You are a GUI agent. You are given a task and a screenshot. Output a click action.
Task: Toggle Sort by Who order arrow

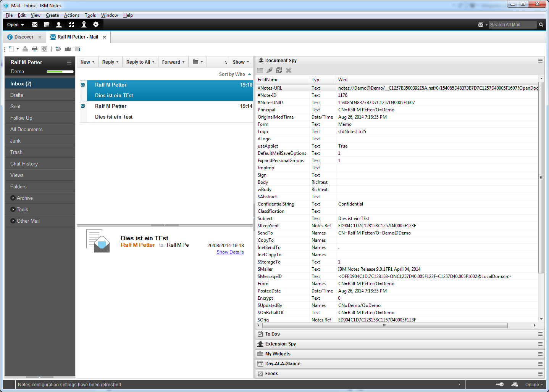[249, 74]
